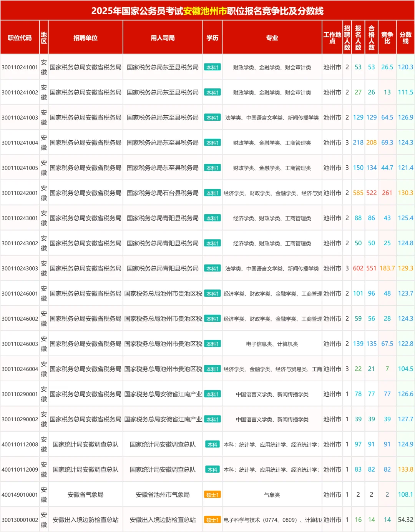The width and height of the screenshot is (415, 532).
Task: Select position code 300110241005
Action: coord(20,168)
